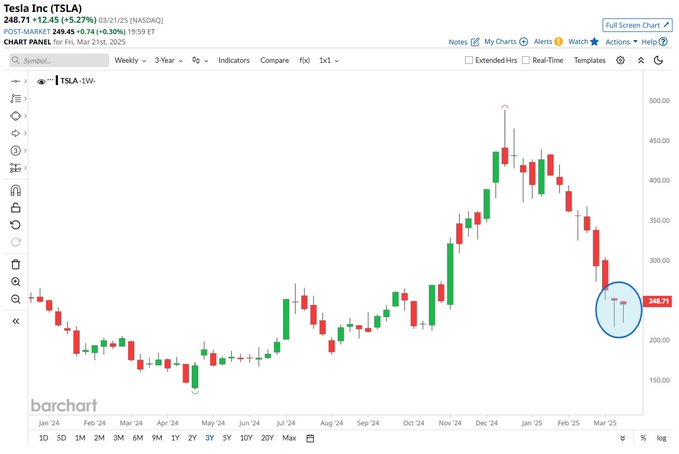Select the 3M range button

click(x=119, y=438)
